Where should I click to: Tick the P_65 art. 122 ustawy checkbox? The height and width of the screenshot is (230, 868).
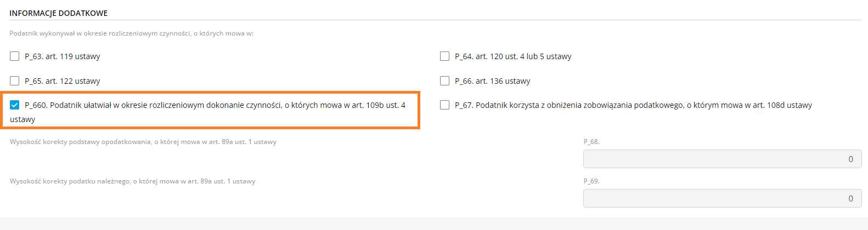click(15, 81)
